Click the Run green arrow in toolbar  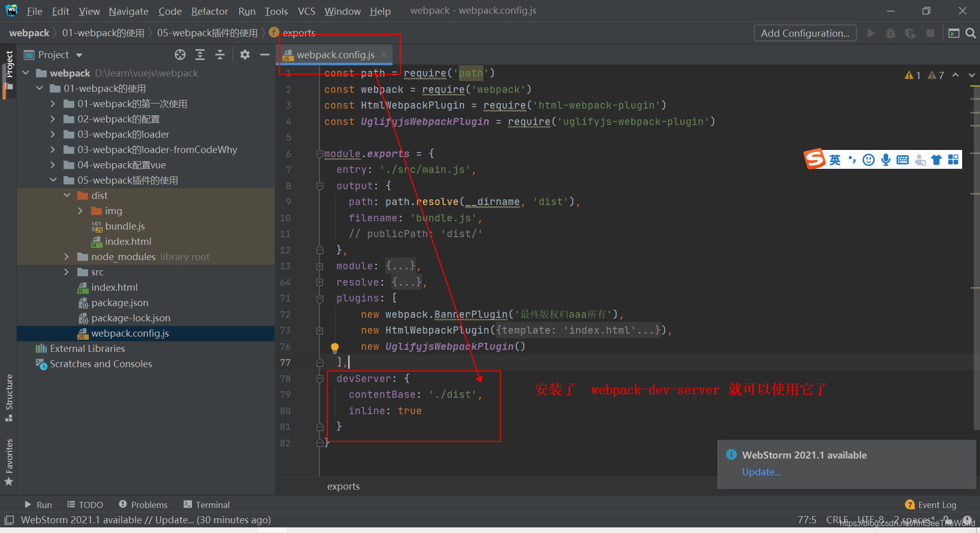click(x=871, y=33)
